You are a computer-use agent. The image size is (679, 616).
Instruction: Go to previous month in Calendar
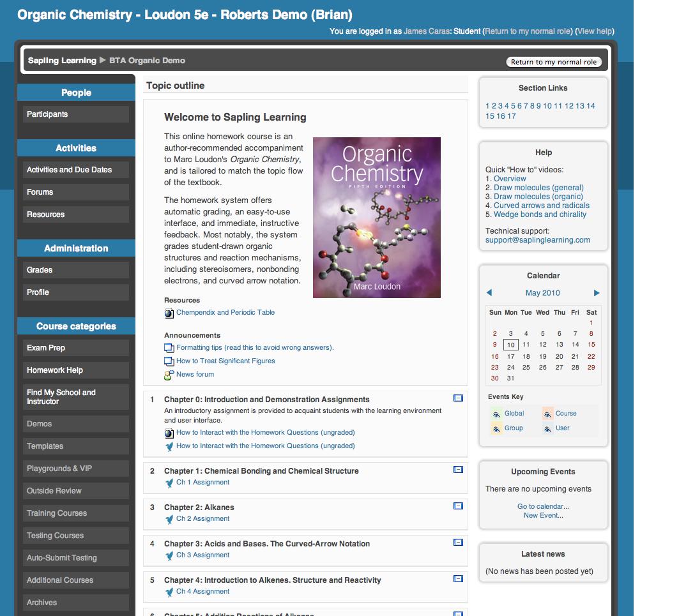pyautogui.click(x=489, y=292)
